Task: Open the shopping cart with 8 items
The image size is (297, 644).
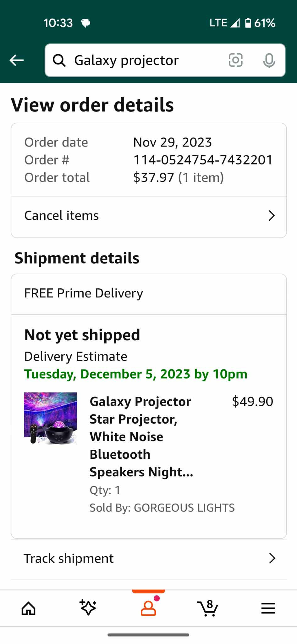Action: pos(208,608)
